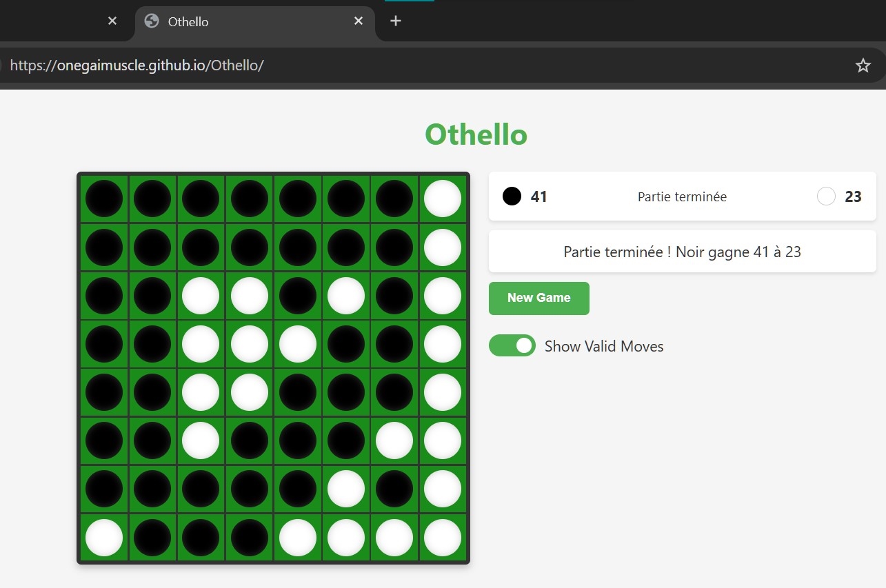Focus the address bar URL field

(414, 65)
